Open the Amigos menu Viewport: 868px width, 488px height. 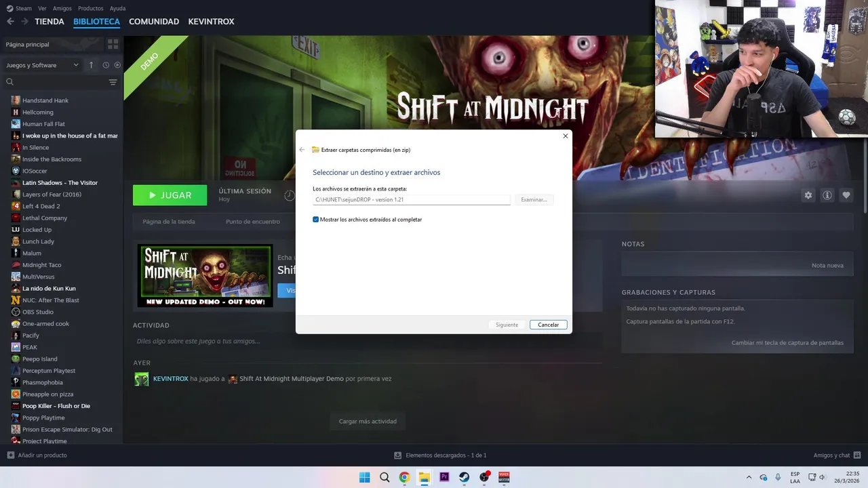coord(62,8)
